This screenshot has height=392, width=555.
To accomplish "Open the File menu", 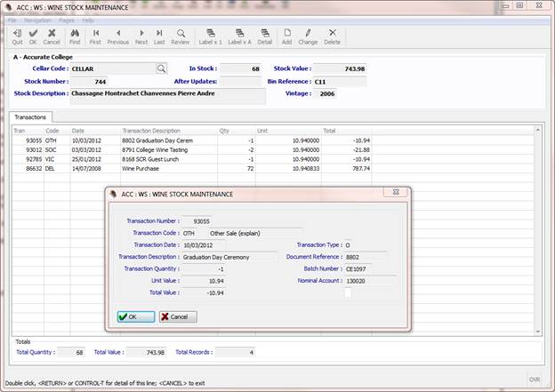I will [x=12, y=20].
